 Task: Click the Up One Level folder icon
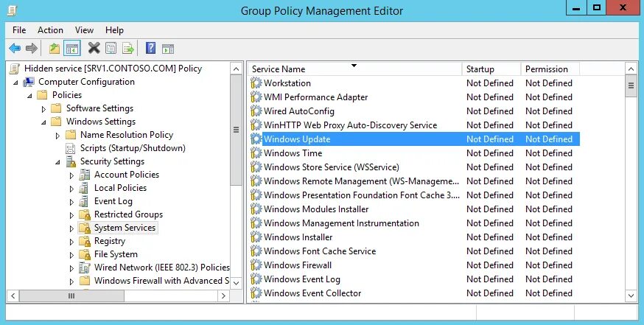[x=54, y=49]
